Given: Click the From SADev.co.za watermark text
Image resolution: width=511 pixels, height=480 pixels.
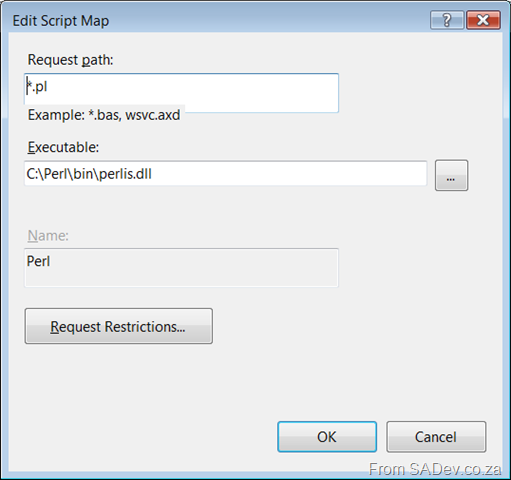Looking at the screenshot, I should click(x=435, y=469).
